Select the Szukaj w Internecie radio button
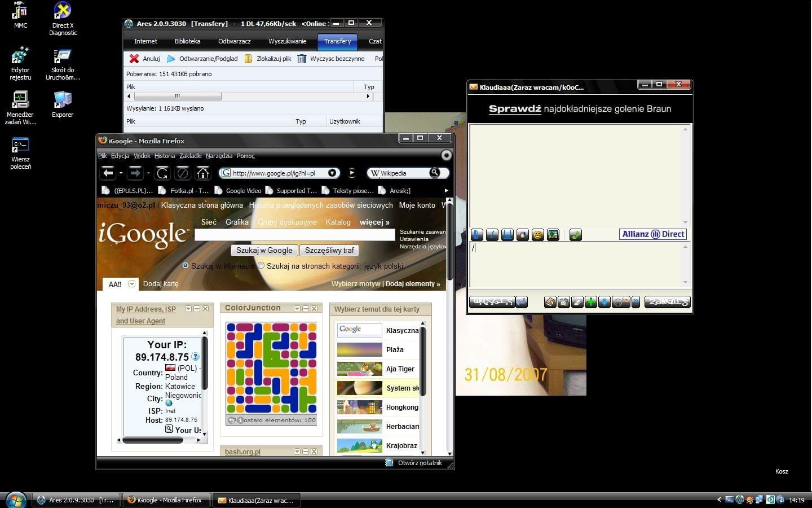Screen dimensions: 812x508 (186, 265)
